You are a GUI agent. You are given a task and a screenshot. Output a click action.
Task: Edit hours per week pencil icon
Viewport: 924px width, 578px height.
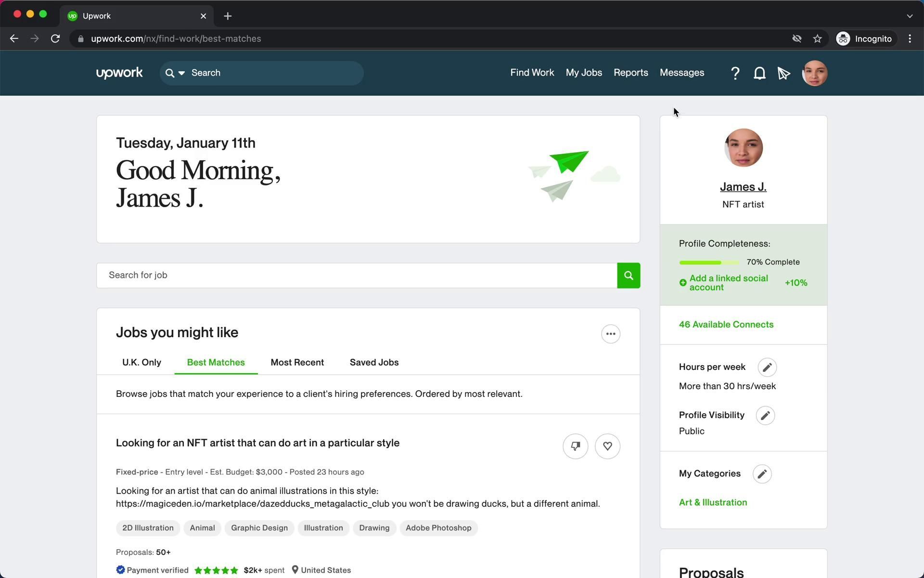[767, 368]
